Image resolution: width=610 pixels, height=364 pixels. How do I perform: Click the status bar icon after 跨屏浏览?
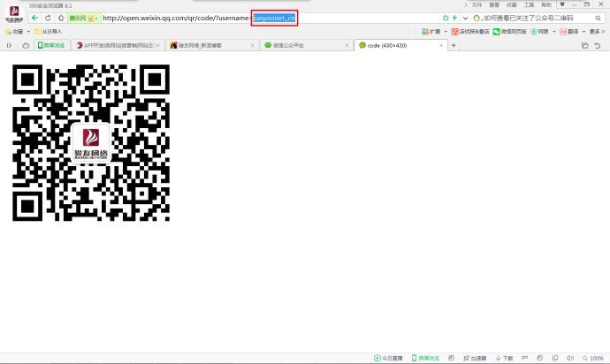451,358
